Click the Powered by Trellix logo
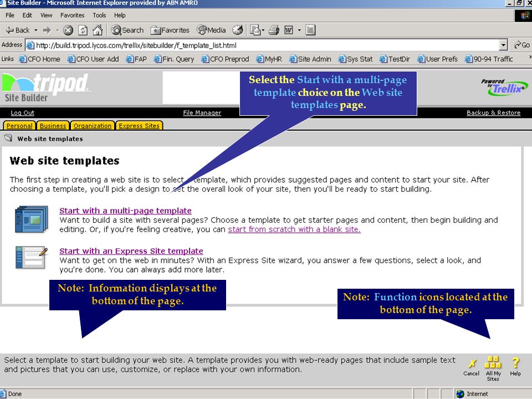Image resolution: width=532 pixels, height=399 pixels. [504, 87]
